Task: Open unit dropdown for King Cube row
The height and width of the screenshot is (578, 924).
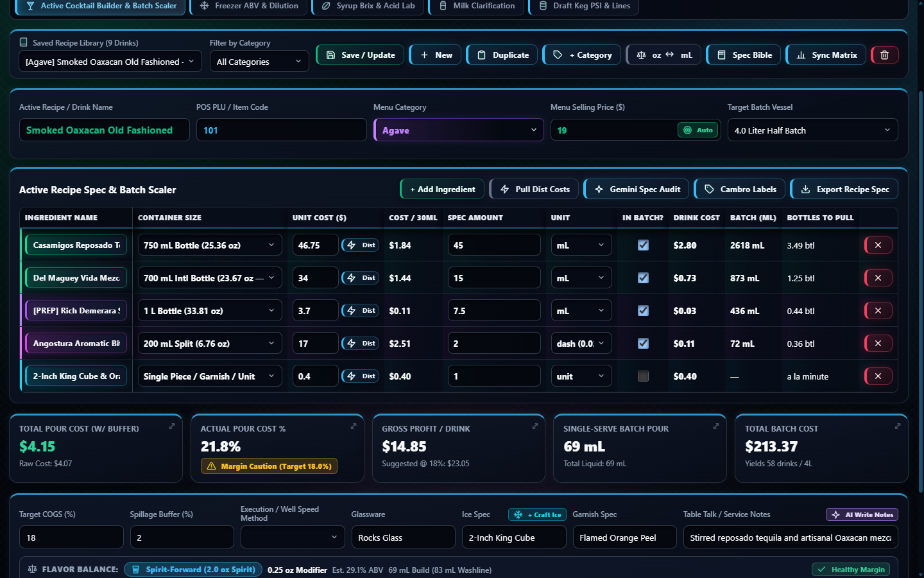Action: (x=581, y=376)
